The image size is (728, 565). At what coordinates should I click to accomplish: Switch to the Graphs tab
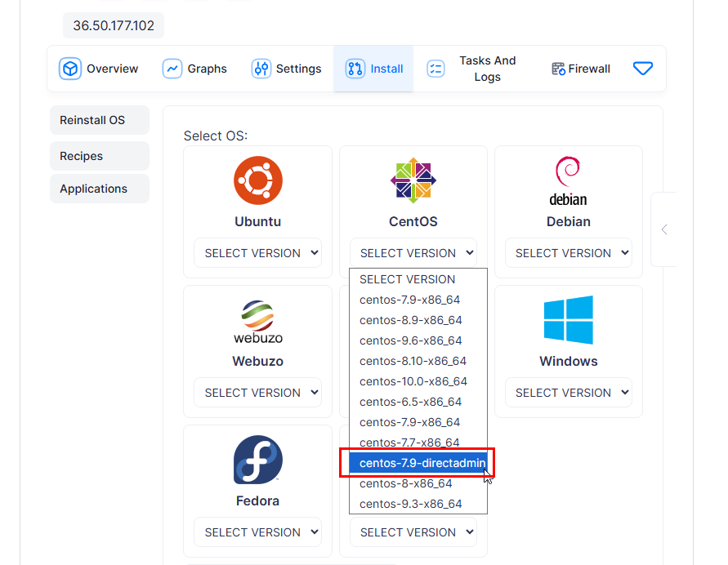click(x=194, y=69)
